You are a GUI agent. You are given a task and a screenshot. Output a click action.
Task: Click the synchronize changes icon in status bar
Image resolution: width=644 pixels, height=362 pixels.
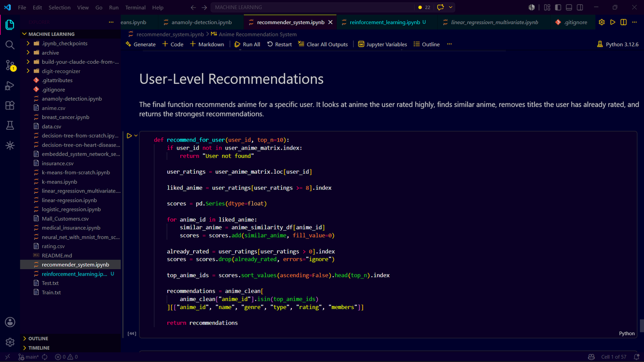pos(45,357)
